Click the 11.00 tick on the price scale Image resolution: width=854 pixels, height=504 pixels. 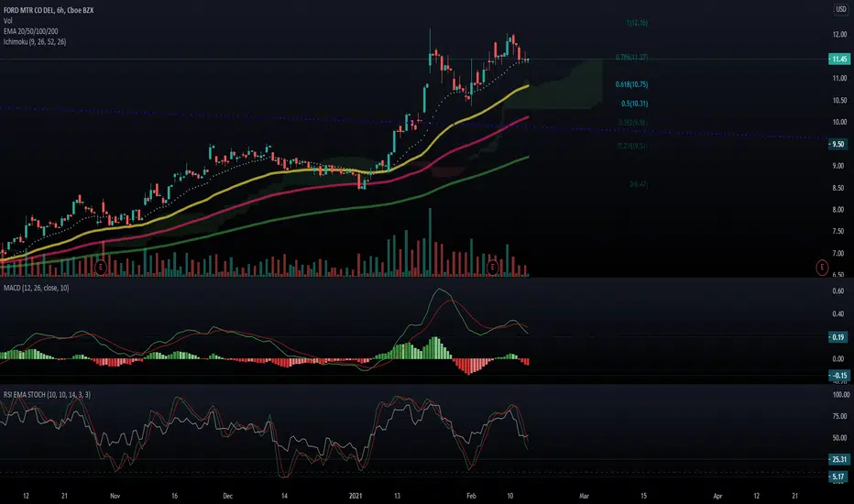tap(839, 79)
